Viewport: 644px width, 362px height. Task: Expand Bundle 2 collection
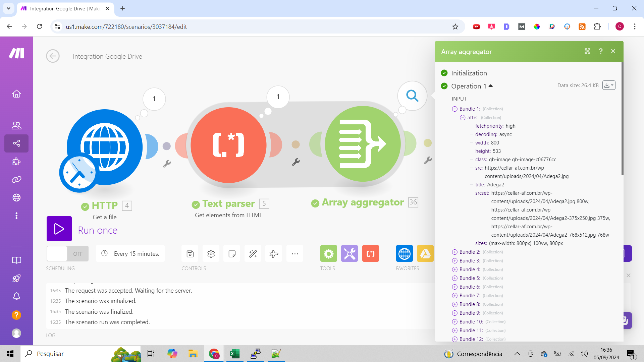[x=454, y=252]
